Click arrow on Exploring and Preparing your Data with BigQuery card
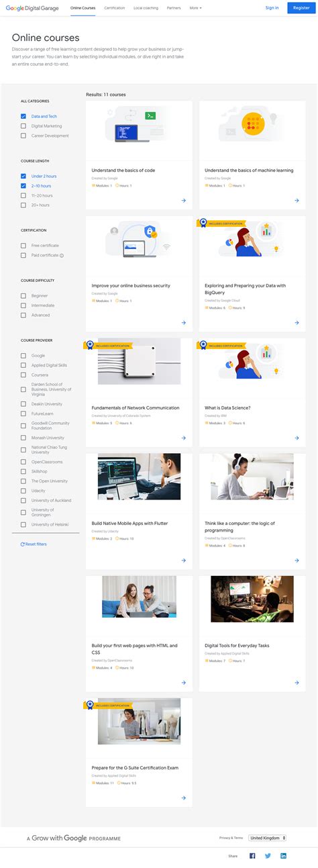 click(297, 322)
